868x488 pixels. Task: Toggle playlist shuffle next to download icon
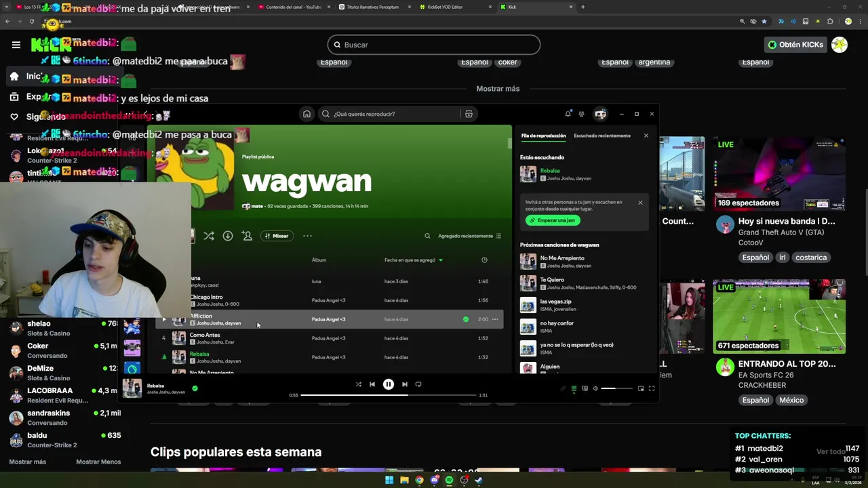coord(209,236)
